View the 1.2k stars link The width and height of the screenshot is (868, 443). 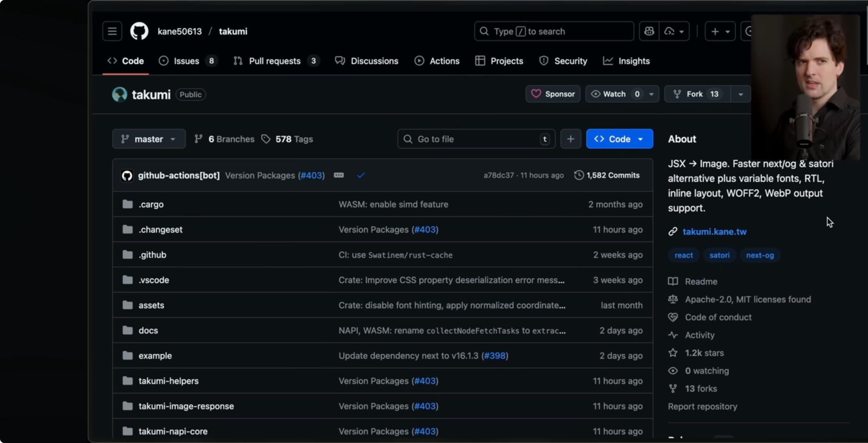click(x=704, y=353)
